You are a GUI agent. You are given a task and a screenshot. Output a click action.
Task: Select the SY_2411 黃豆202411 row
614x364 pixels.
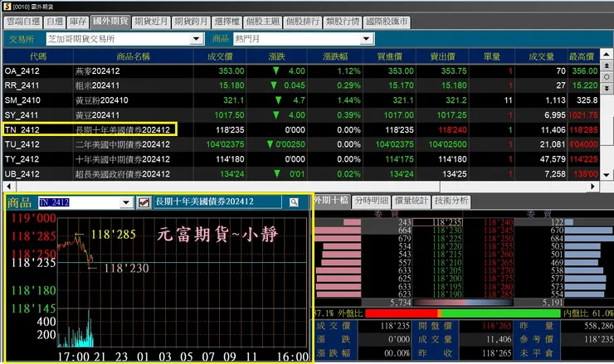coord(301,115)
